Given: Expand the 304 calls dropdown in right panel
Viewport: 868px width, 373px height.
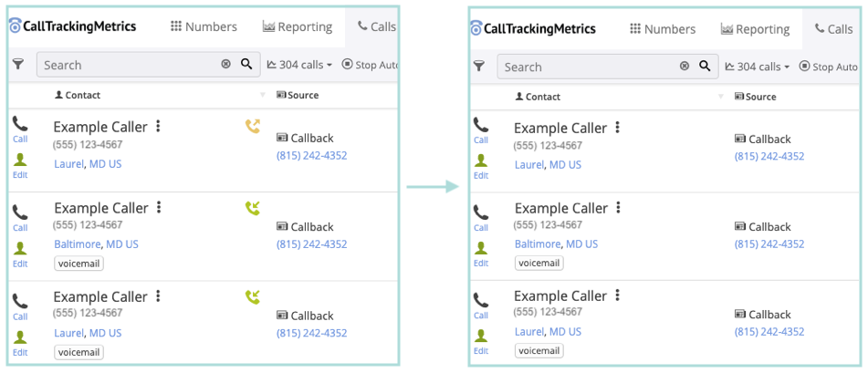Looking at the screenshot, I should tap(758, 67).
